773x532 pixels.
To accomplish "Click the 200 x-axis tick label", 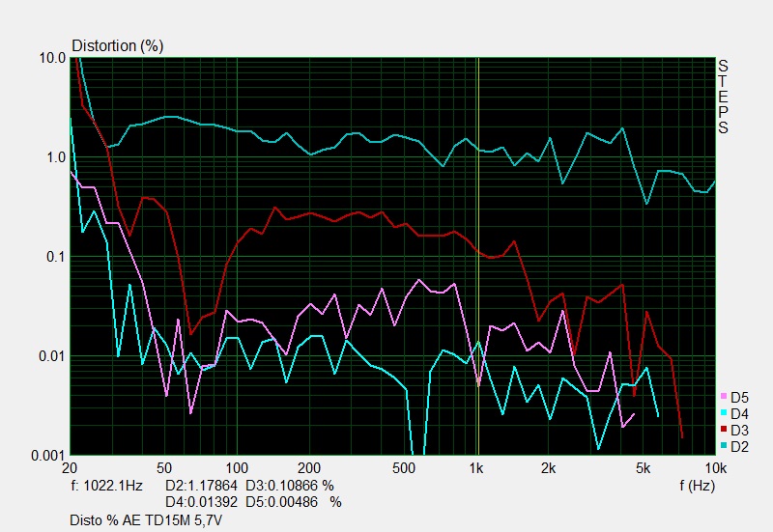I will click(x=309, y=468).
